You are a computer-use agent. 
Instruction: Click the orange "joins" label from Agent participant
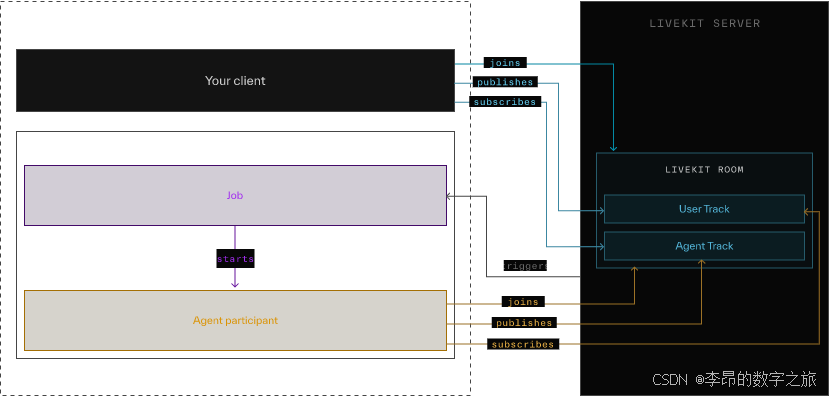523,302
